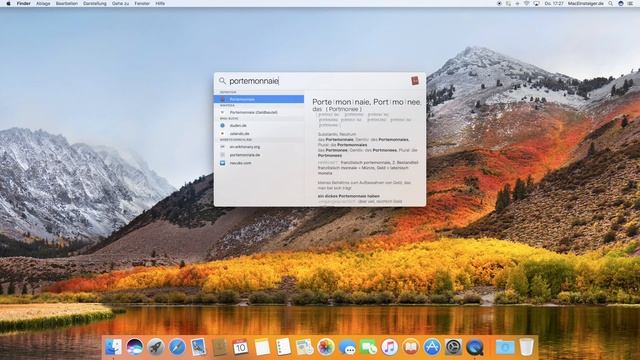Click Spotlight magnifier in menu bar
Viewport: 640px width, 360px height.
(610, 3)
